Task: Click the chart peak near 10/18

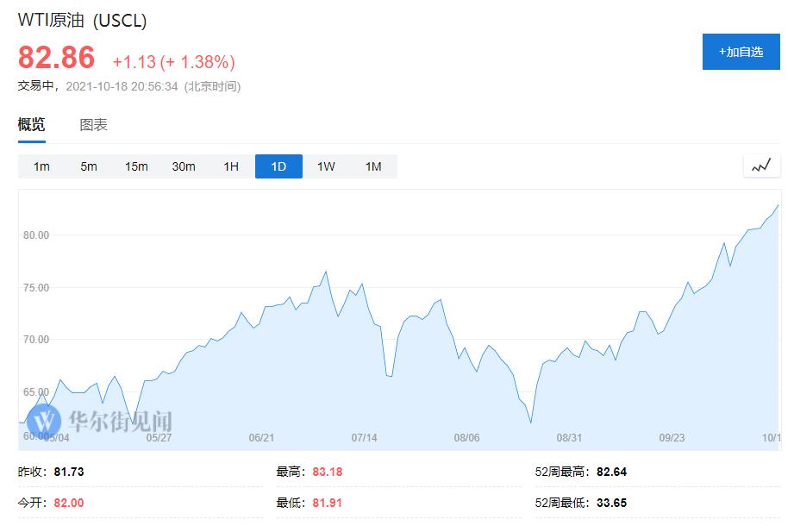Action: tap(778, 205)
